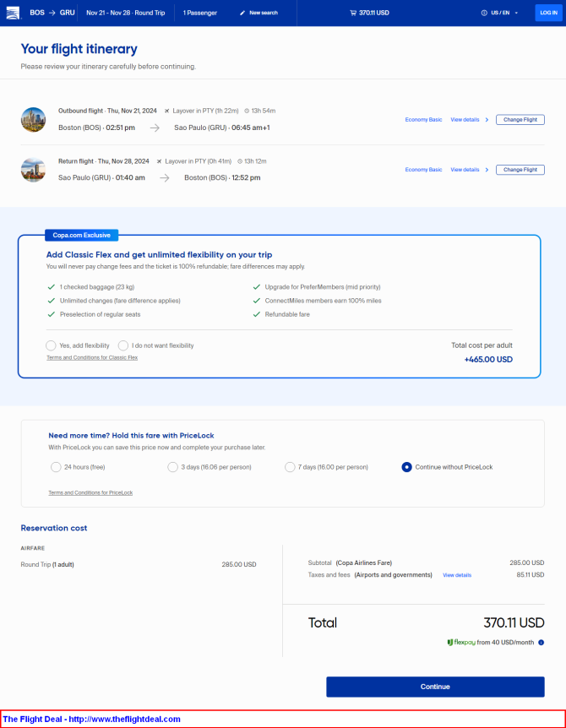The width and height of the screenshot is (566, 728).
Task: Open the US / EN language dropdown arrow
Action: point(516,13)
